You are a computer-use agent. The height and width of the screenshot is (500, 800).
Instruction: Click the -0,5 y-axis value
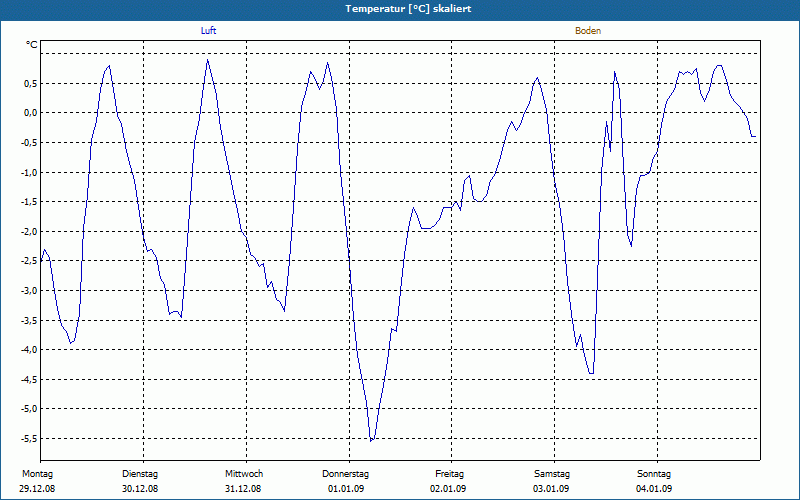click(28, 142)
